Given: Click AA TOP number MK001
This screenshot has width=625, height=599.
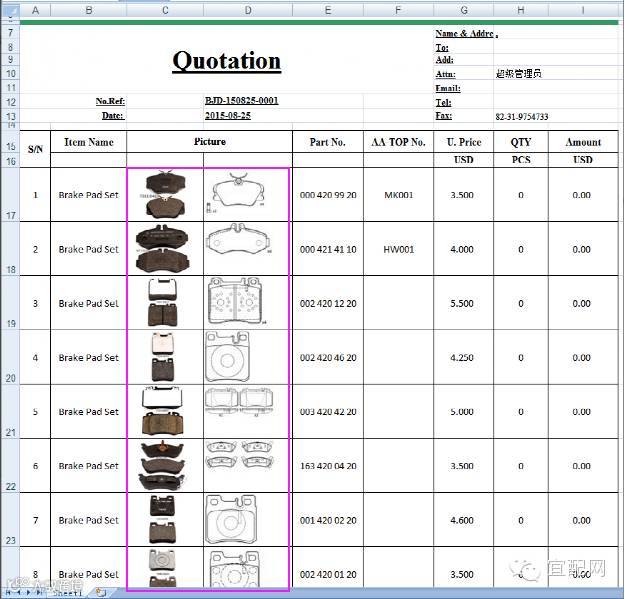Looking at the screenshot, I should click(399, 195).
